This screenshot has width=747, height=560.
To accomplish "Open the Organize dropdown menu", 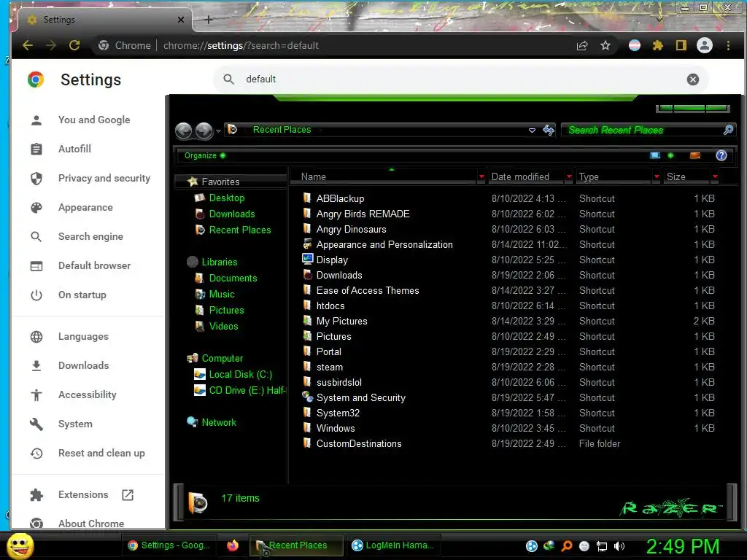I will [x=205, y=156].
